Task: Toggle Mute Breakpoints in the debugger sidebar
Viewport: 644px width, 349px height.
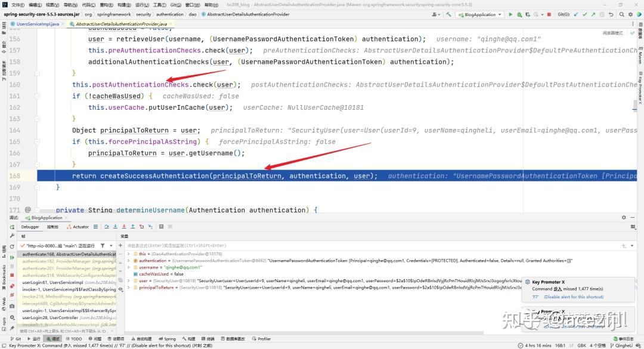Action: (13, 294)
